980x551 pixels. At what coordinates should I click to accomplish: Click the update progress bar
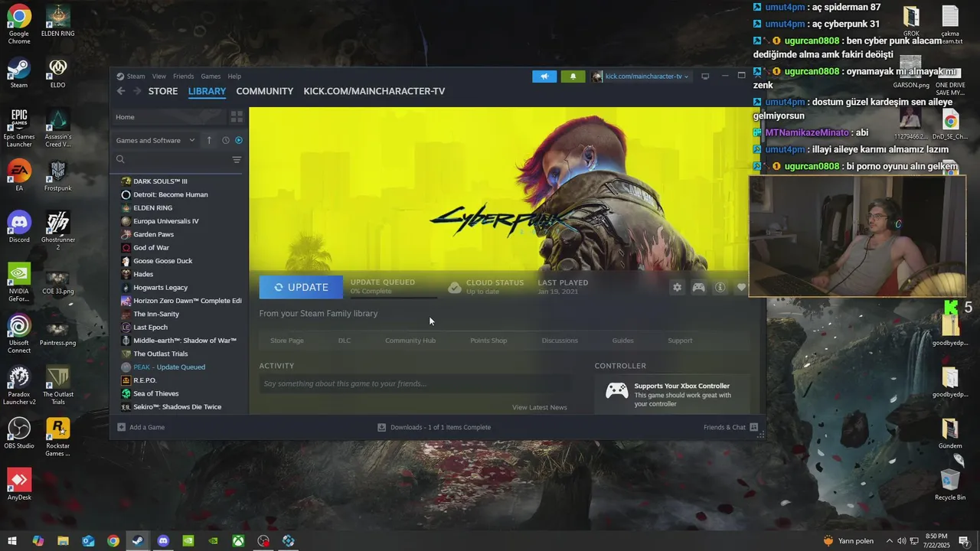pyautogui.click(x=394, y=297)
